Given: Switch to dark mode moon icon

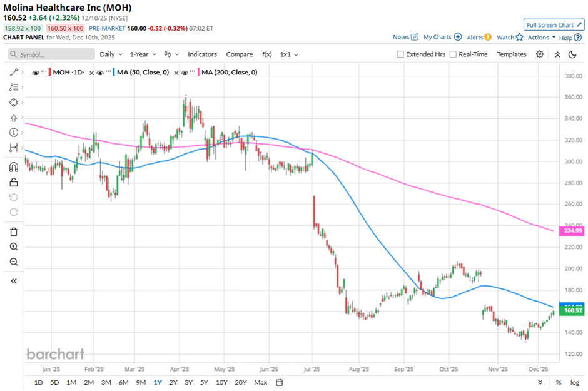Looking at the screenshot, I should point(572,54).
